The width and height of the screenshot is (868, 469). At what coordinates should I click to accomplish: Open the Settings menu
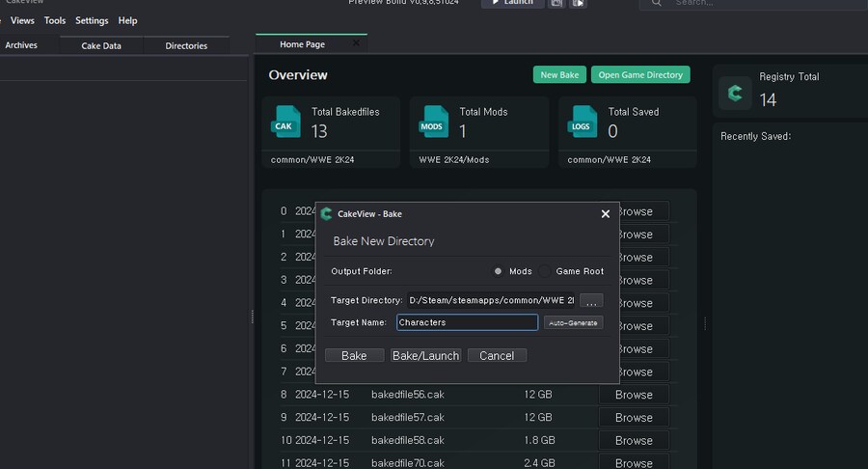(92, 20)
